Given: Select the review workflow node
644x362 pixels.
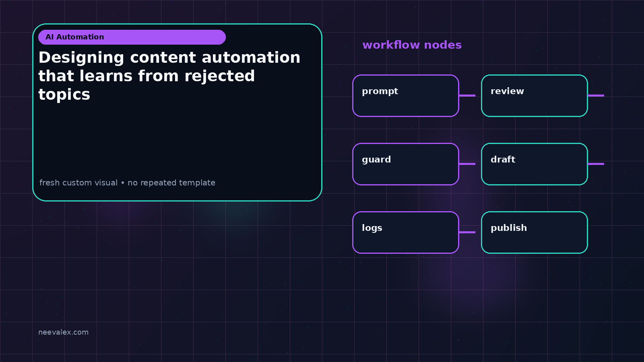Looking at the screenshot, I should point(535,96).
